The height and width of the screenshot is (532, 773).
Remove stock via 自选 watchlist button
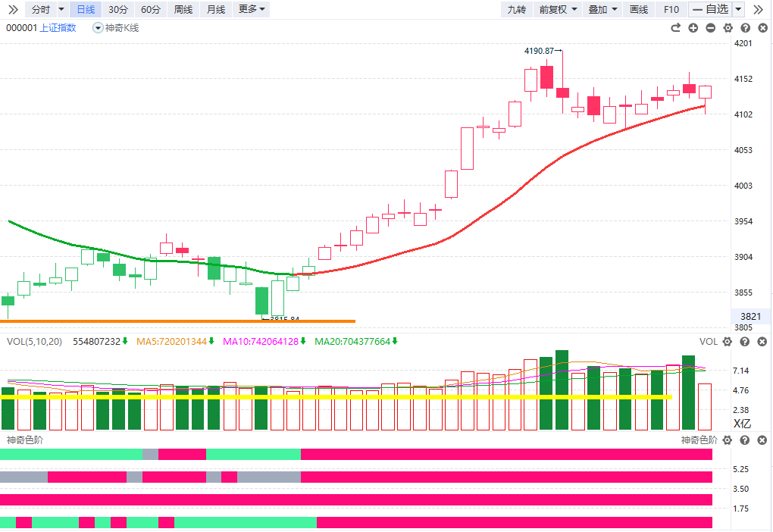710,9
